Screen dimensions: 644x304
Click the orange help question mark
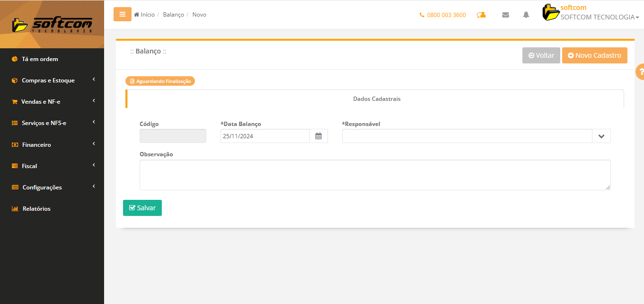point(640,72)
